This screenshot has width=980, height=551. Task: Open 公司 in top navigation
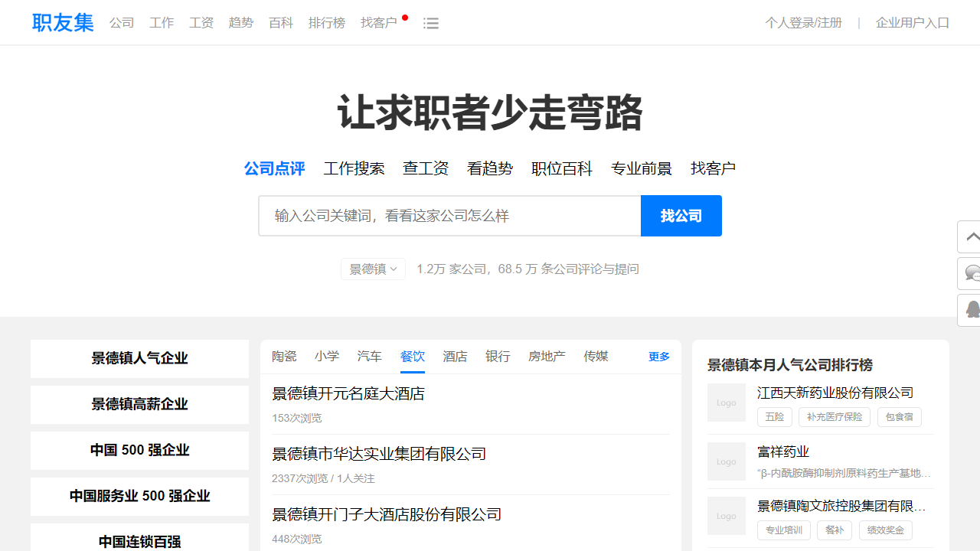pyautogui.click(x=122, y=23)
